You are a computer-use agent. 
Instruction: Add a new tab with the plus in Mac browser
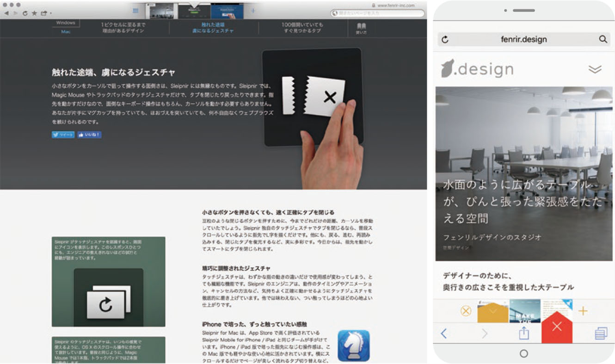tap(253, 11)
